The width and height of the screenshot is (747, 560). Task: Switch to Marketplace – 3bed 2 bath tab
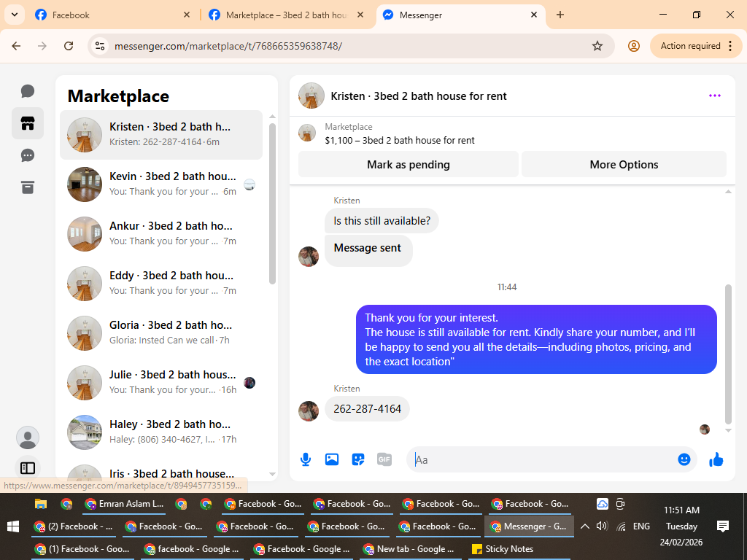(286, 15)
